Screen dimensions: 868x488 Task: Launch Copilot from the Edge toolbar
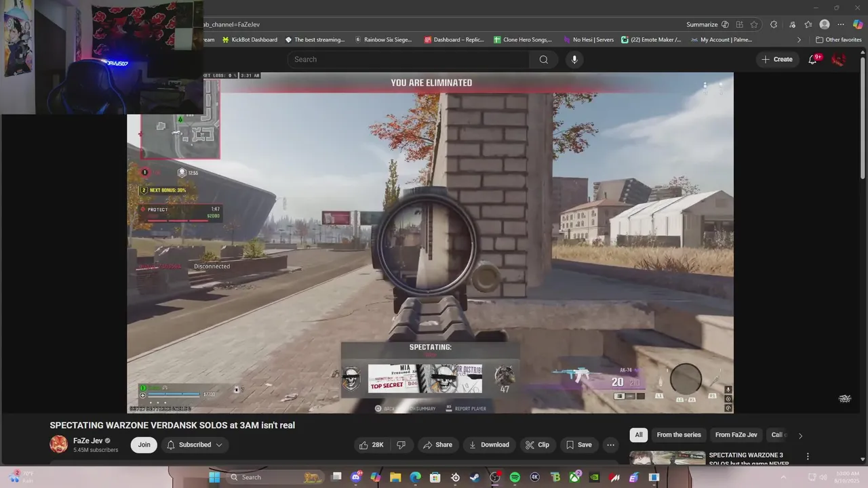[x=858, y=24]
